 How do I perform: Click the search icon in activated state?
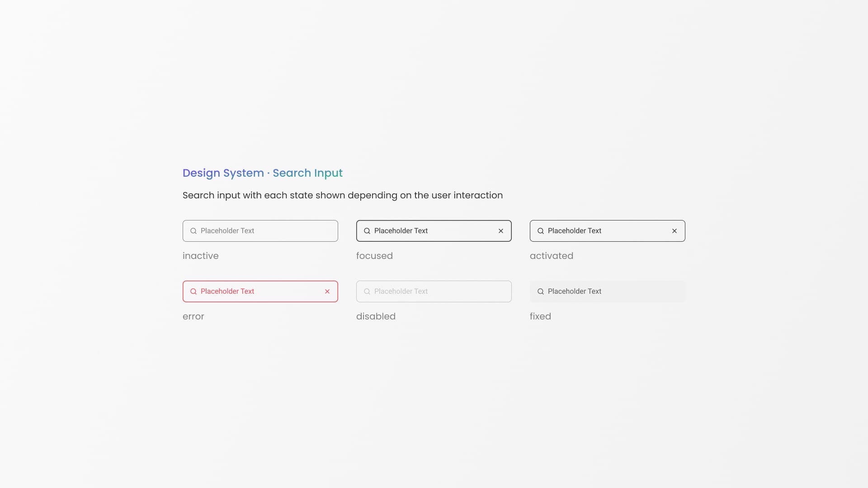[540, 231]
